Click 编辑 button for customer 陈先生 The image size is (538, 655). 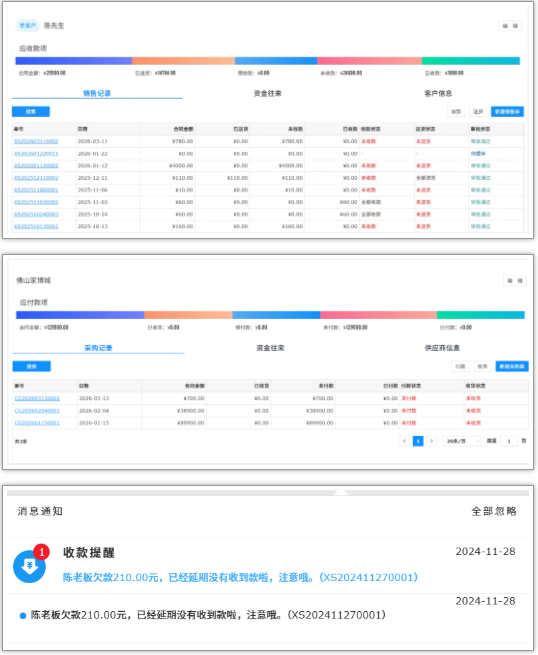(510, 26)
